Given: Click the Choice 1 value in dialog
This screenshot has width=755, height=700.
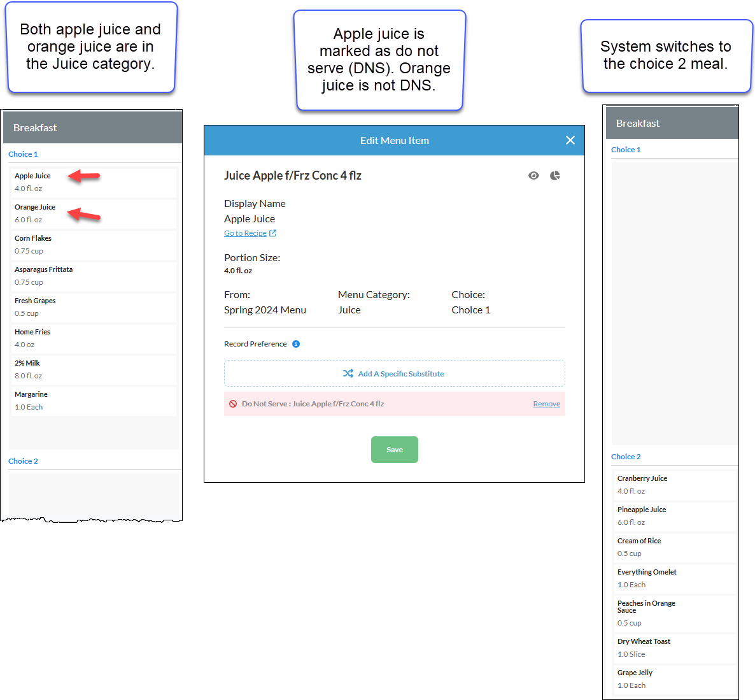Looking at the screenshot, I should click(471, 310).
